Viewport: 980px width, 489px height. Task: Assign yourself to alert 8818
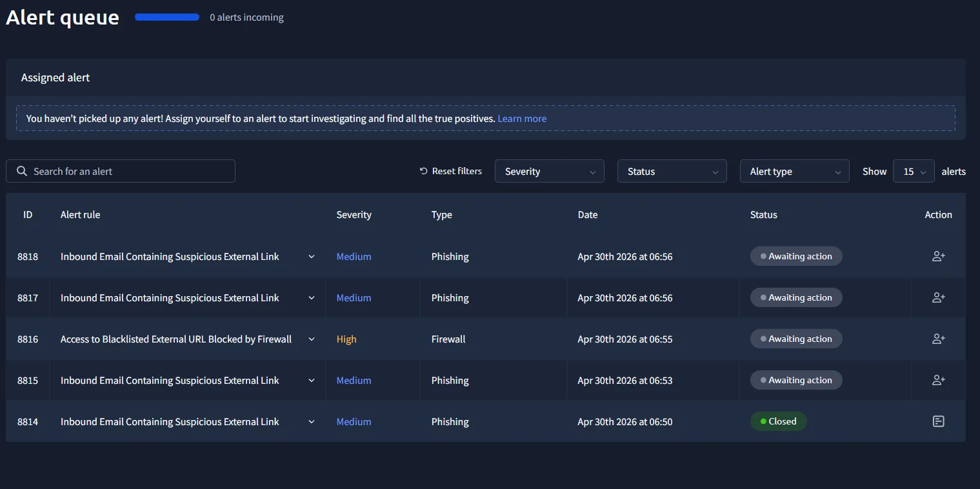[938, 256]
